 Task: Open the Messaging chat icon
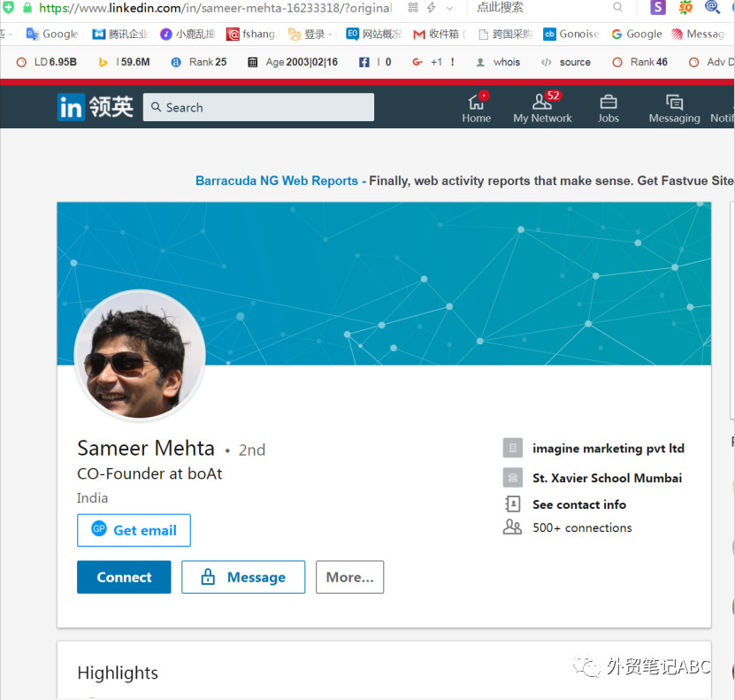pyautogui.click(x=674, y=107)
